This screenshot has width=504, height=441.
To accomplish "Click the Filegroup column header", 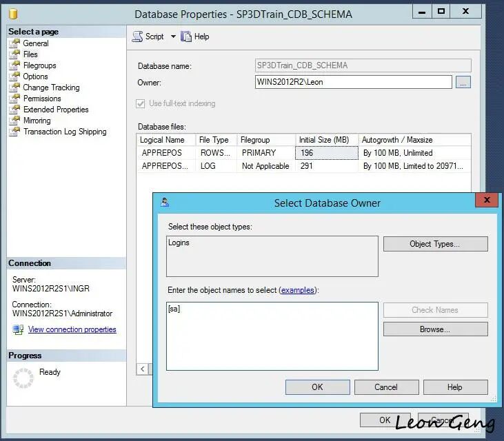I will pyautogui.click(x=266, y=140).
